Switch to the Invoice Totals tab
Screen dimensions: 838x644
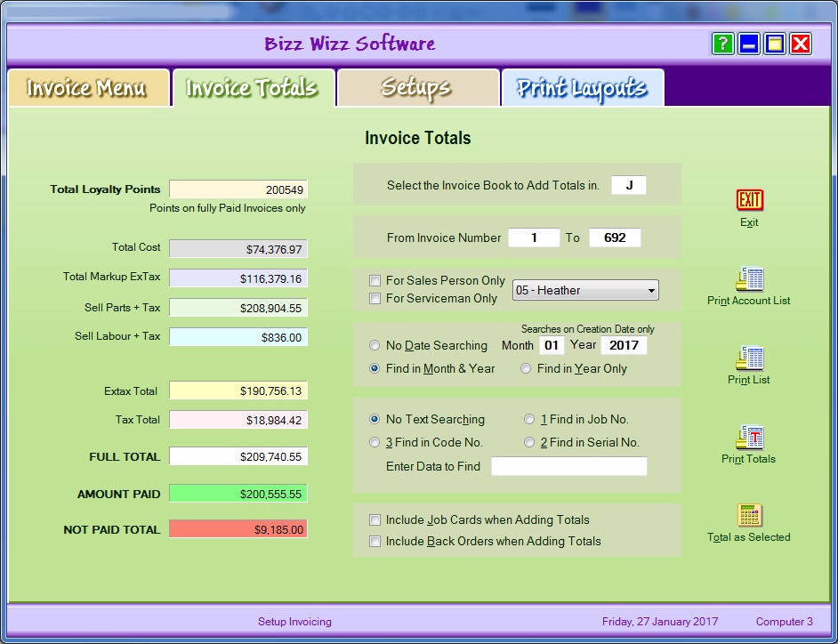point(253,88)
